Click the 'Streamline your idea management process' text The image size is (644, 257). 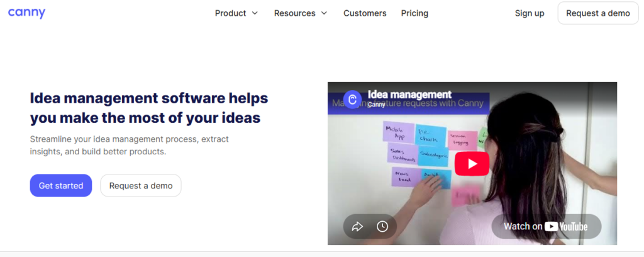130,139
